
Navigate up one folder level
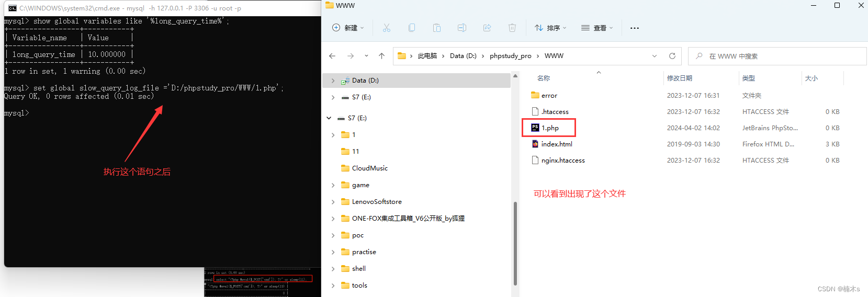pyautogui.click(x=381, y=56)
